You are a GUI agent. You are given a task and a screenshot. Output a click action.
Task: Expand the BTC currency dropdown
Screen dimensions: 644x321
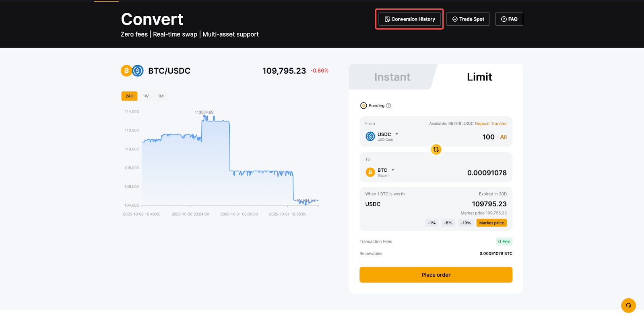pos(393,170)
